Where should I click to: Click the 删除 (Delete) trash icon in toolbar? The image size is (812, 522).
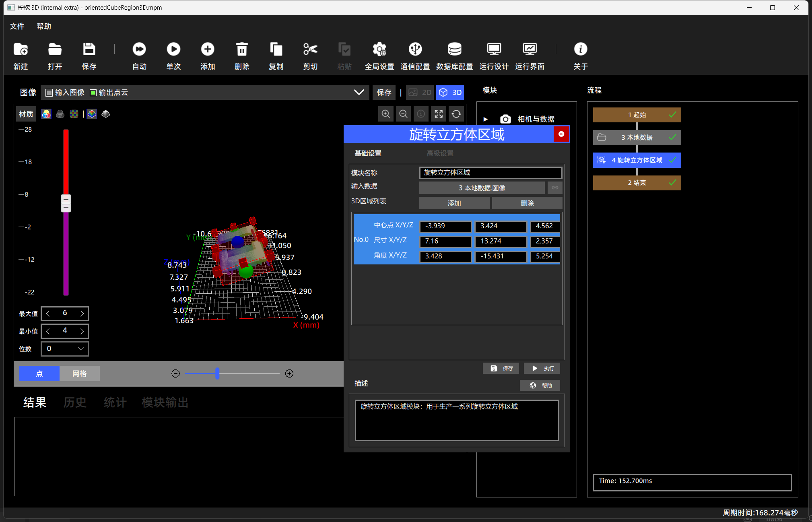point(242,49)
